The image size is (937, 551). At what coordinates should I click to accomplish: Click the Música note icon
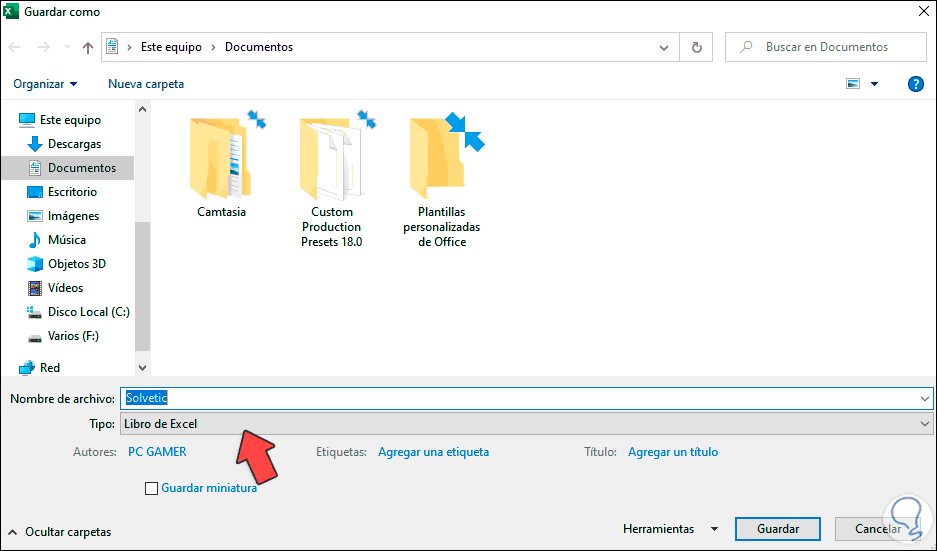(35, 240)
